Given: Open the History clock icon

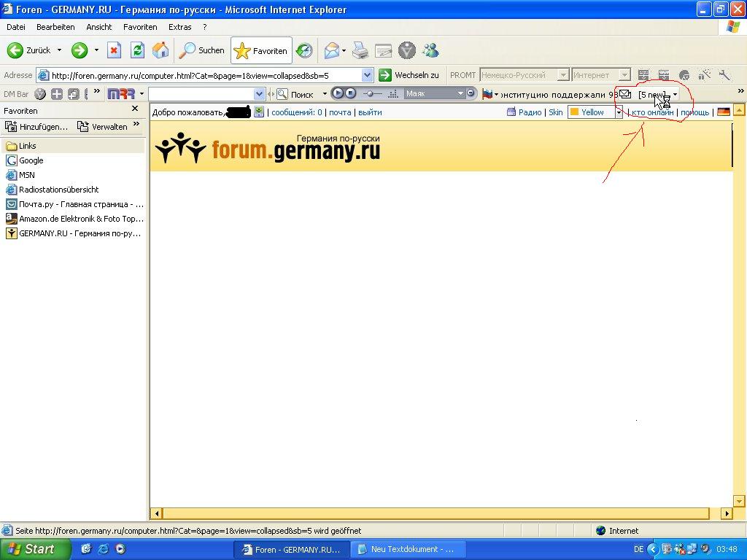Looking at the screenshot, I should (x=304, y=50).
